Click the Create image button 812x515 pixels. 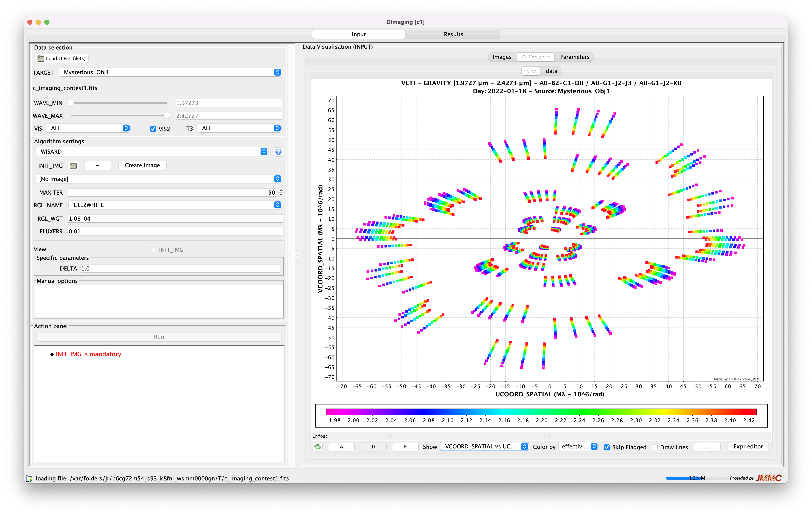tap(142, 165)
